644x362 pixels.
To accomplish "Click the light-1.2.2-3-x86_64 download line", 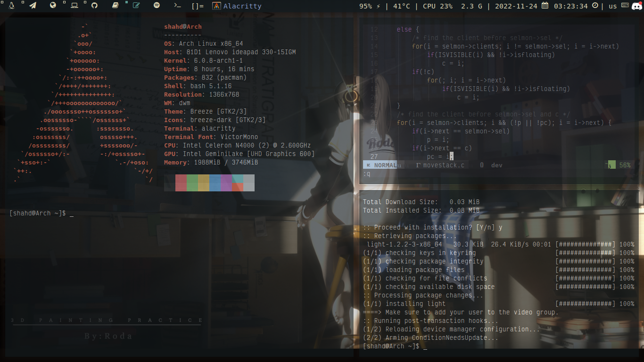I will 500,244.
